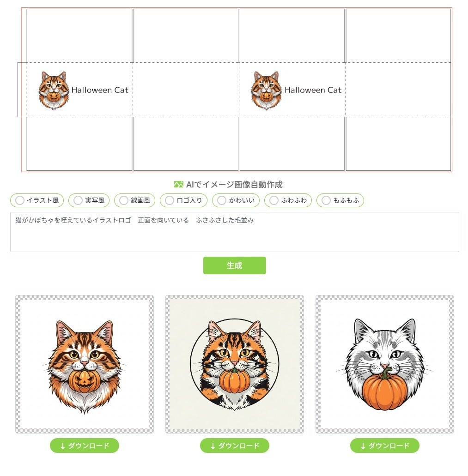Download the circular tiger cat image
The width and height of the screenshot is (468, 476).
click(234, 446)
